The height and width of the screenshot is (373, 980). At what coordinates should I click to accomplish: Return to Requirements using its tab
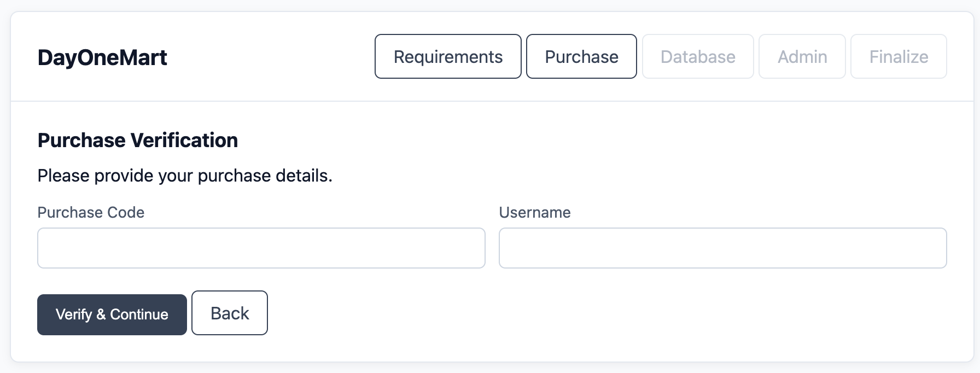coord(447,56)
